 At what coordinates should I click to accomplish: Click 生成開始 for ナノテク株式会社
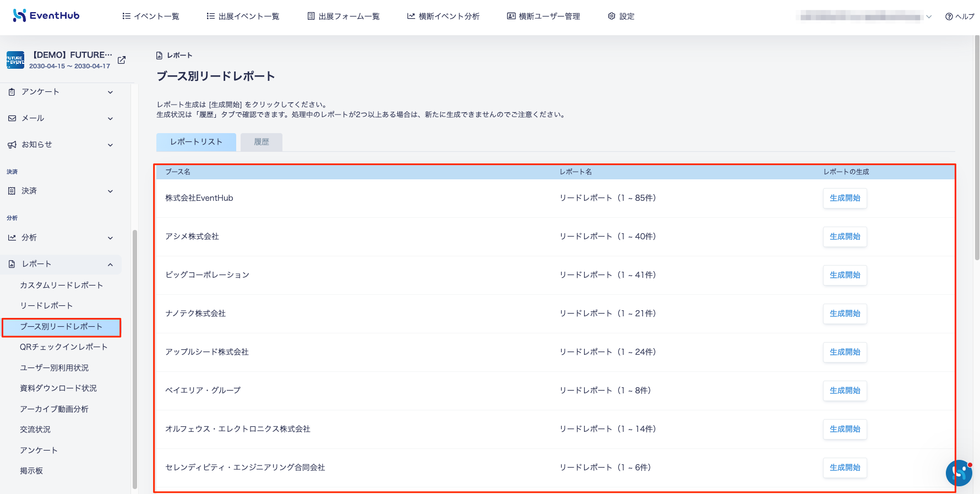click(x=845, y=314)
